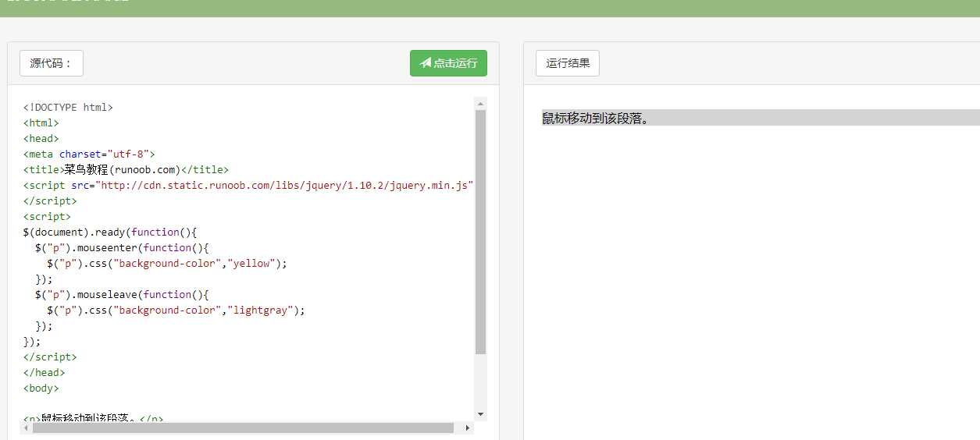Click the horizontal scrollbar thumb below code

(x=243, y=428)
